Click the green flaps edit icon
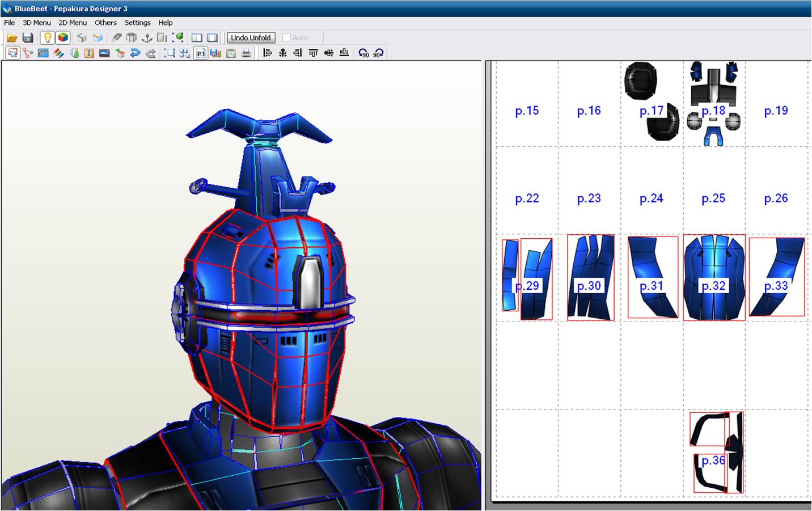The image size is (812, 511). click(74, 53)
